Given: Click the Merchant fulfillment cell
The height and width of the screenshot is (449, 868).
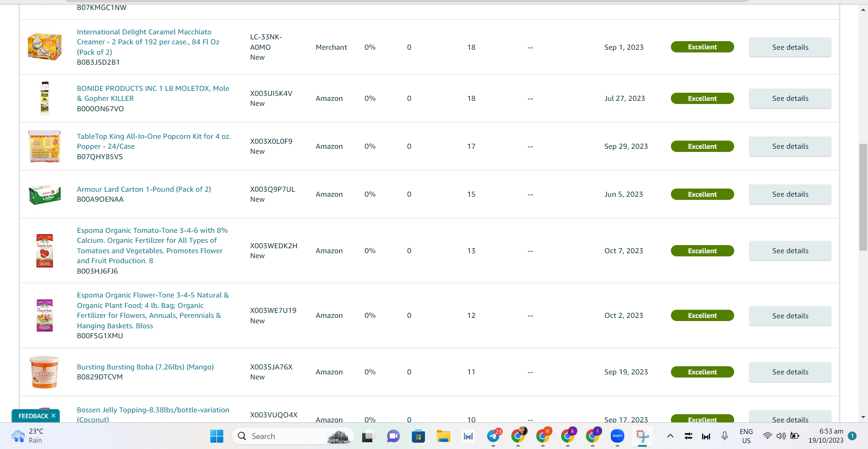Looking at the screenshot, I should 331,47.
